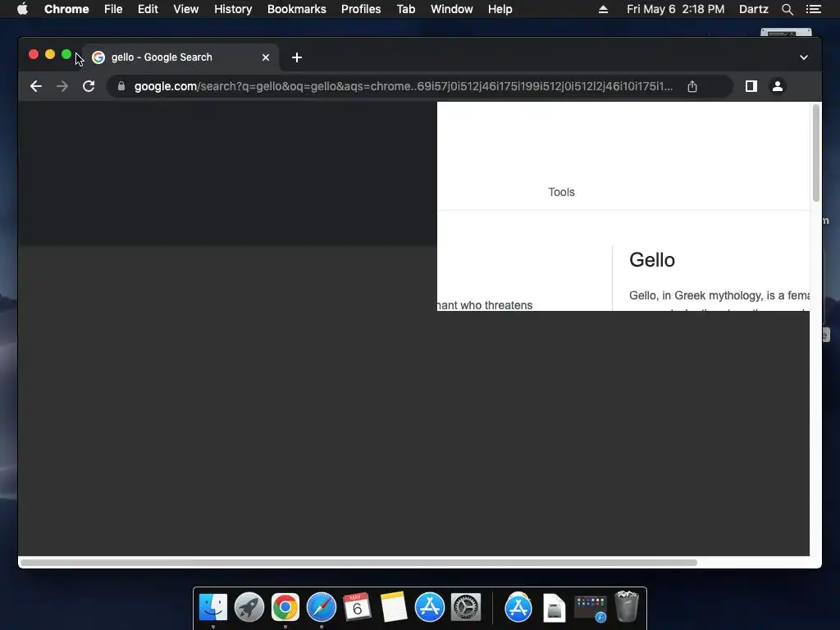This screenshot has height=630, width=840.
Task: Open Calendar from the Dock
Action: 358,608
